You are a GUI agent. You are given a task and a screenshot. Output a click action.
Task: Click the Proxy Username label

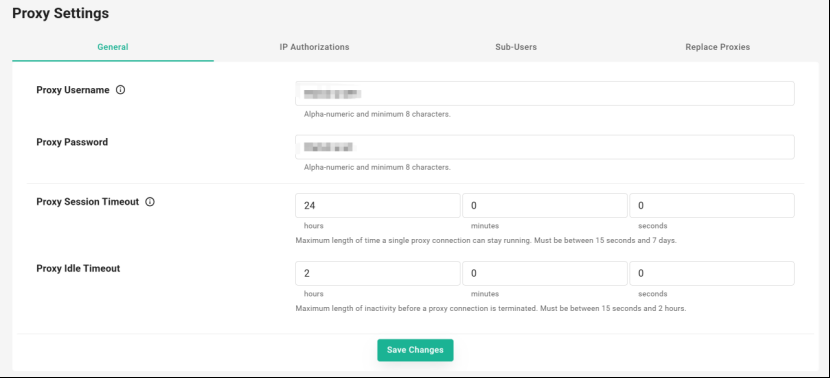(x=73, y=90)
